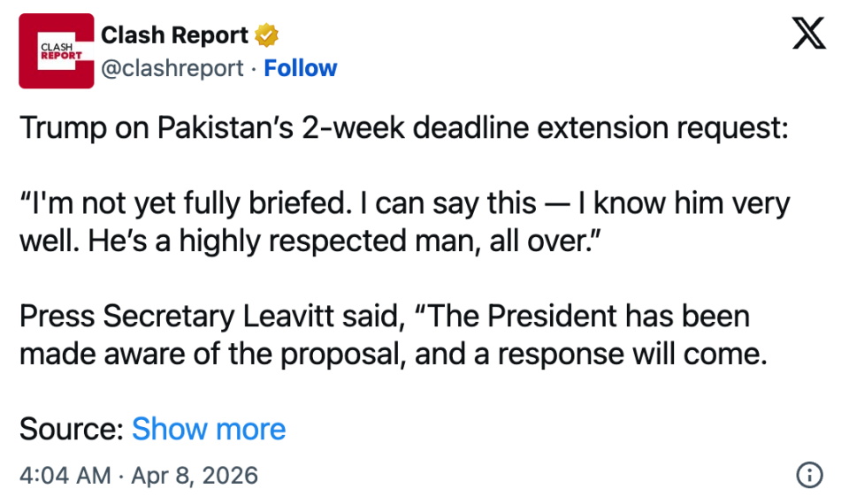Expand the tweet with Show more
849x504 pixels.
click(x=209, y=429)
